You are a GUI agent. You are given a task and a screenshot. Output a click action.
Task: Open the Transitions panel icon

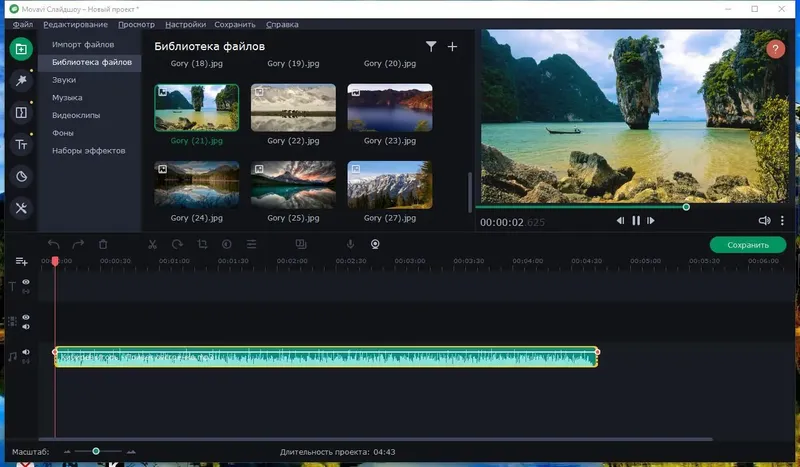pos(21,112)
